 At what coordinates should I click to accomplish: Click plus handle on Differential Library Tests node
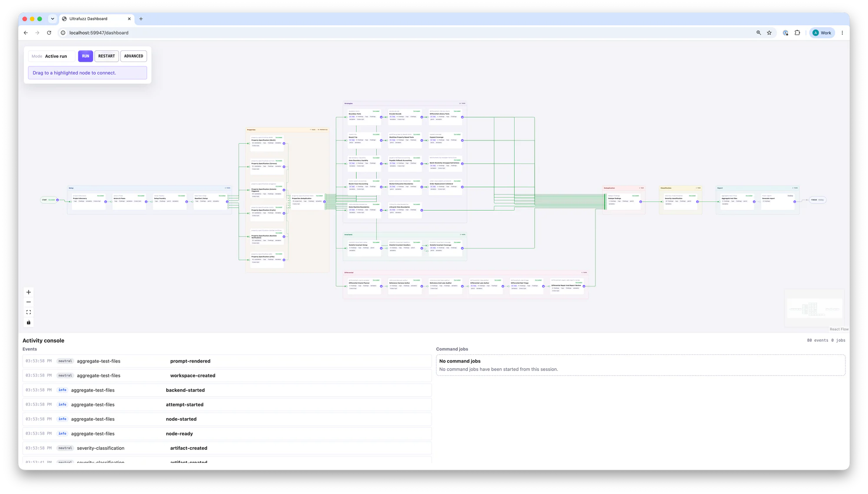point(462,117)
